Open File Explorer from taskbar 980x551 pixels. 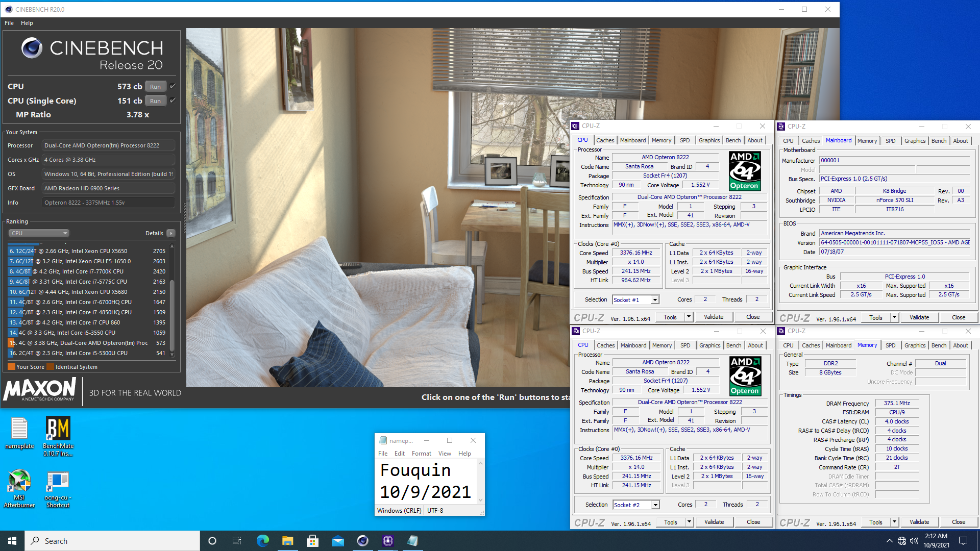pyautogui.click(x=288, y=541)
